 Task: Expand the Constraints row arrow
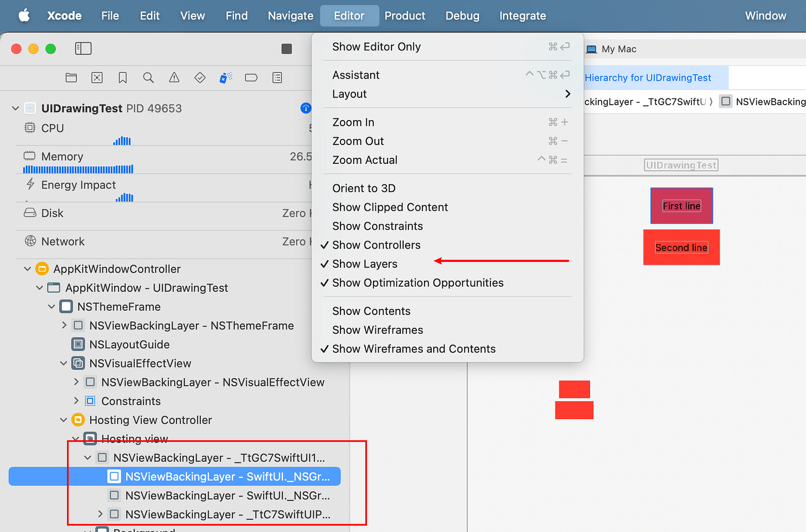tap(76, 401)
